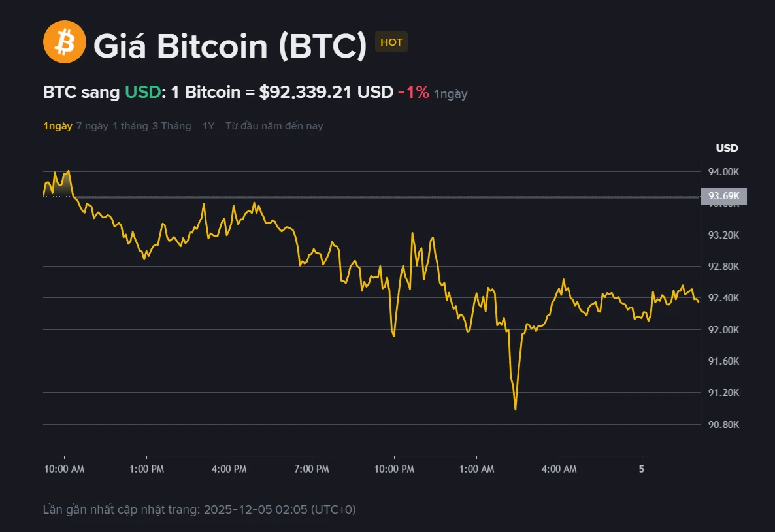The image size is (775, 532).
Task: Click the $92.339.21 USD price value
Action: [x=326, y=92]
